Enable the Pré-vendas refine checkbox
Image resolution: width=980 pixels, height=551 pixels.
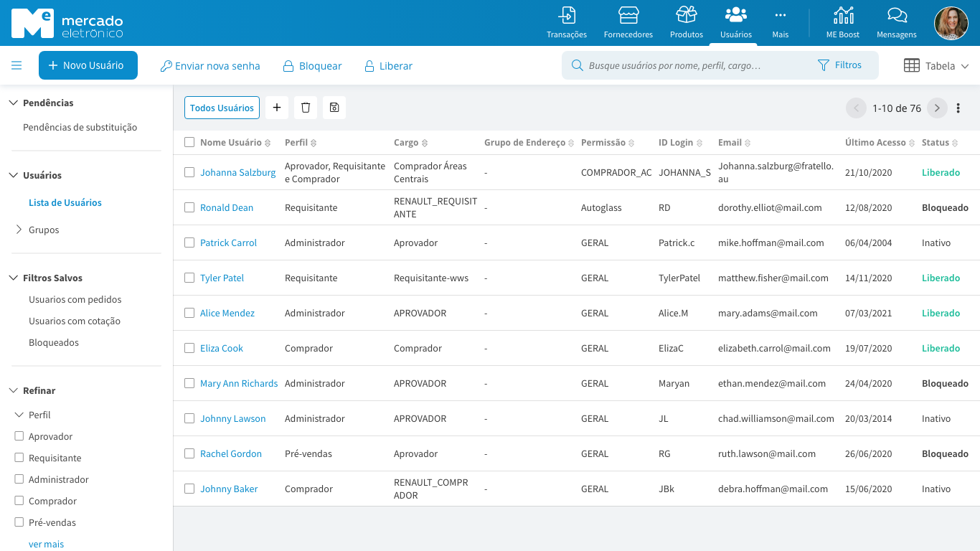pos(19,522)
